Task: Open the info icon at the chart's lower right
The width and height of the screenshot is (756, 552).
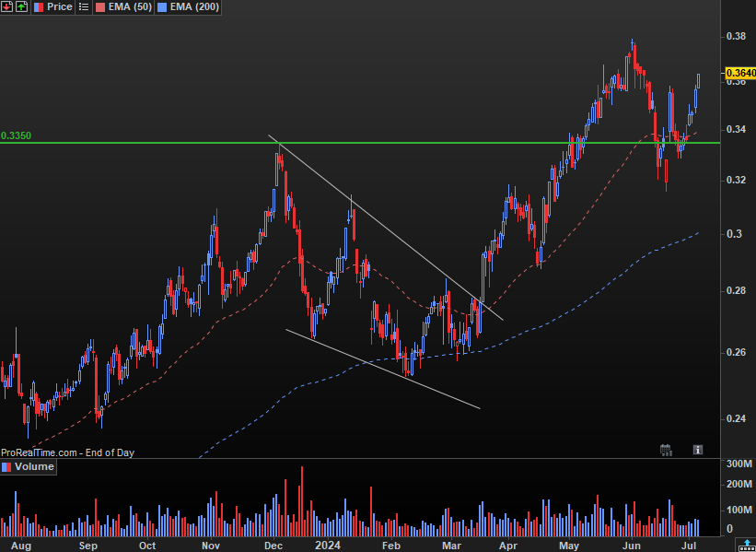Action: [x=698, y=450]
